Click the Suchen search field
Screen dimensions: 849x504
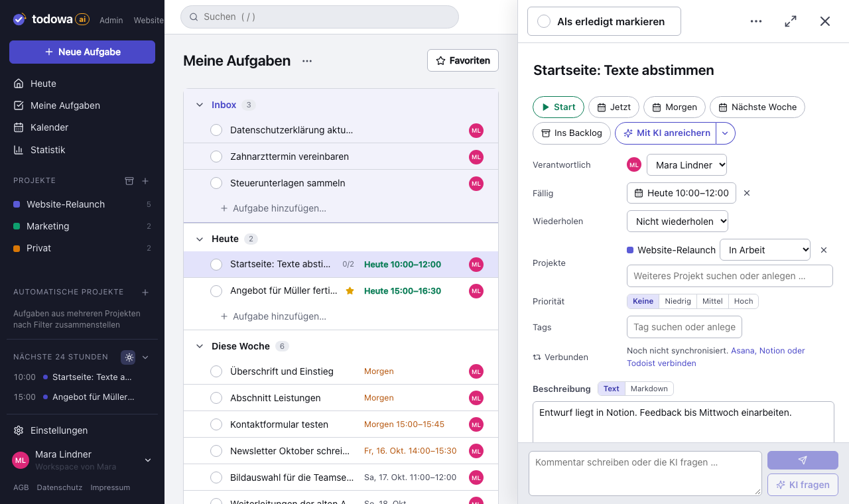[x=320, y=17]
